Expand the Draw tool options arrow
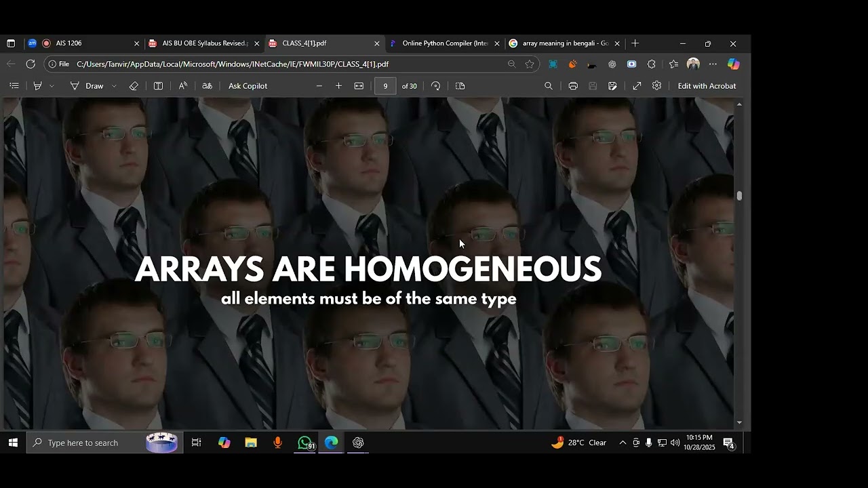Viewport: 868px width, 488px height. tap(114, 86)
